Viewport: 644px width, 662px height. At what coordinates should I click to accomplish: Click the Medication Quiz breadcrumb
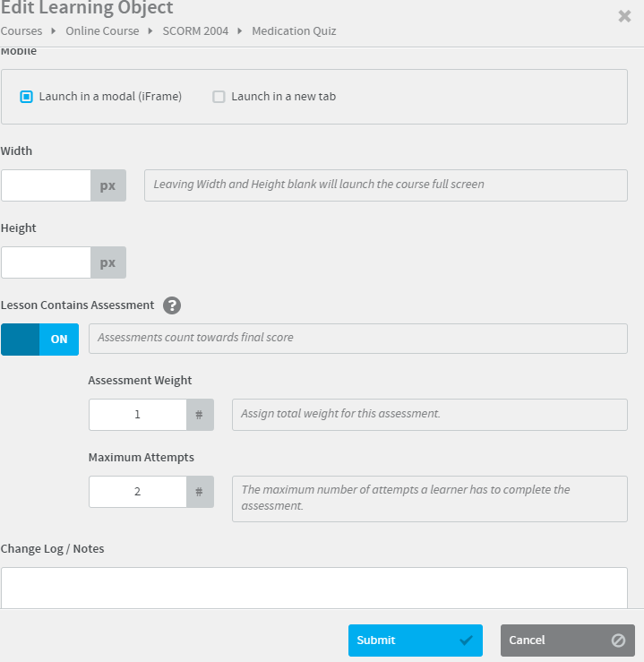(294, 31)
